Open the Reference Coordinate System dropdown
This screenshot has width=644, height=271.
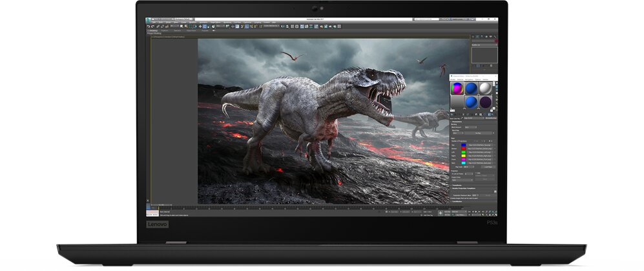click(220, 26)
